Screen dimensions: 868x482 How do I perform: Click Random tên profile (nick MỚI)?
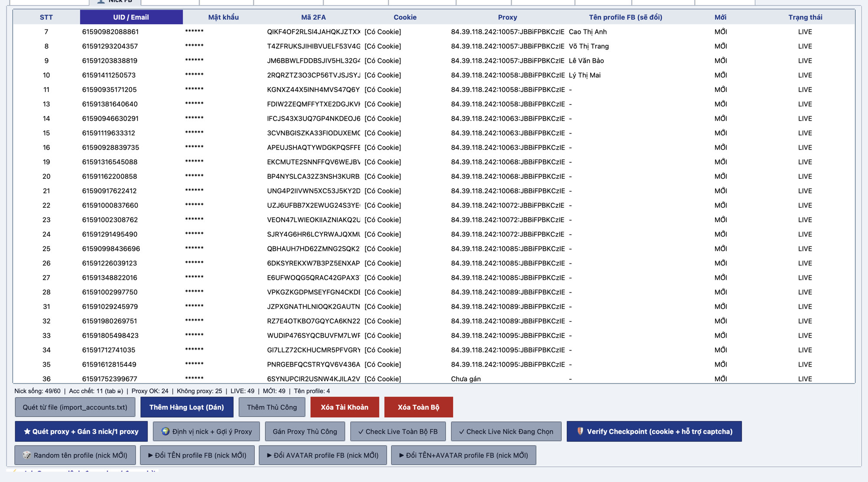click(75, 455)
